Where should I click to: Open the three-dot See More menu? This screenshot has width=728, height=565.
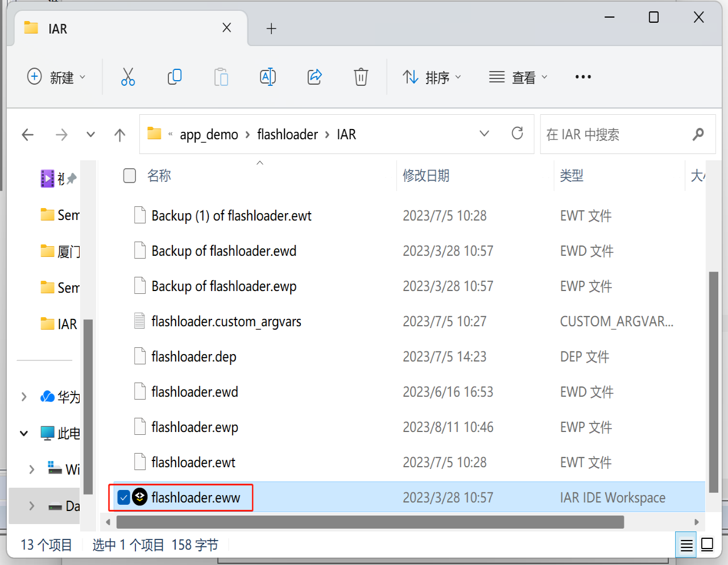[582, 76]
